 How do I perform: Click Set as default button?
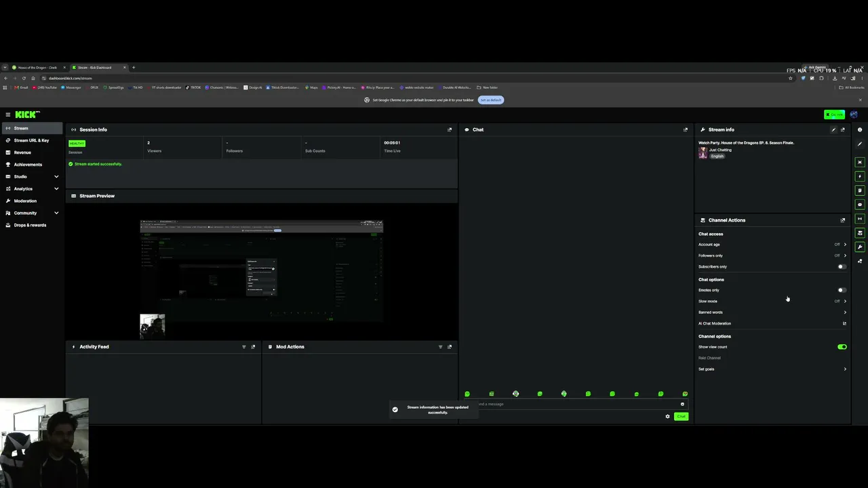click(491, 100)
